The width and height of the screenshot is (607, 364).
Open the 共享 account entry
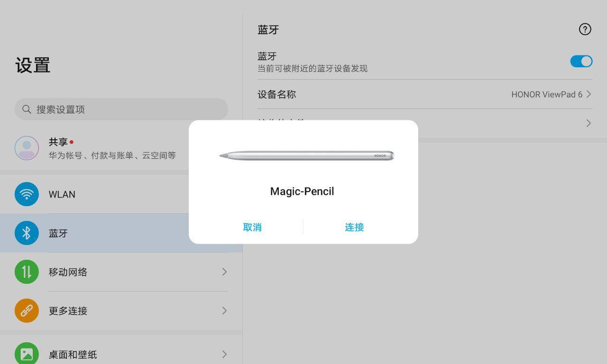121,148
